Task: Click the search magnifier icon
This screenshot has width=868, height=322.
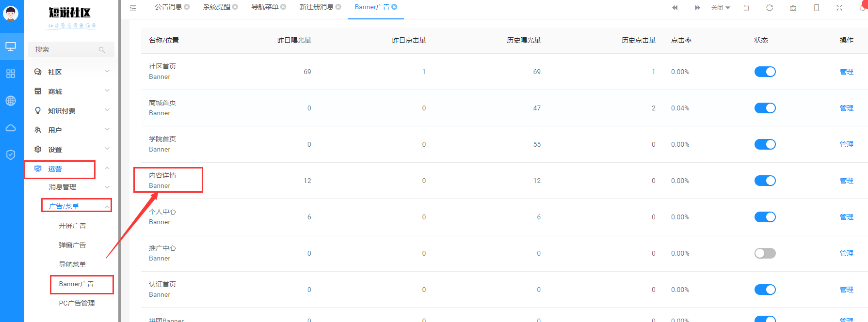Action: 102,50
